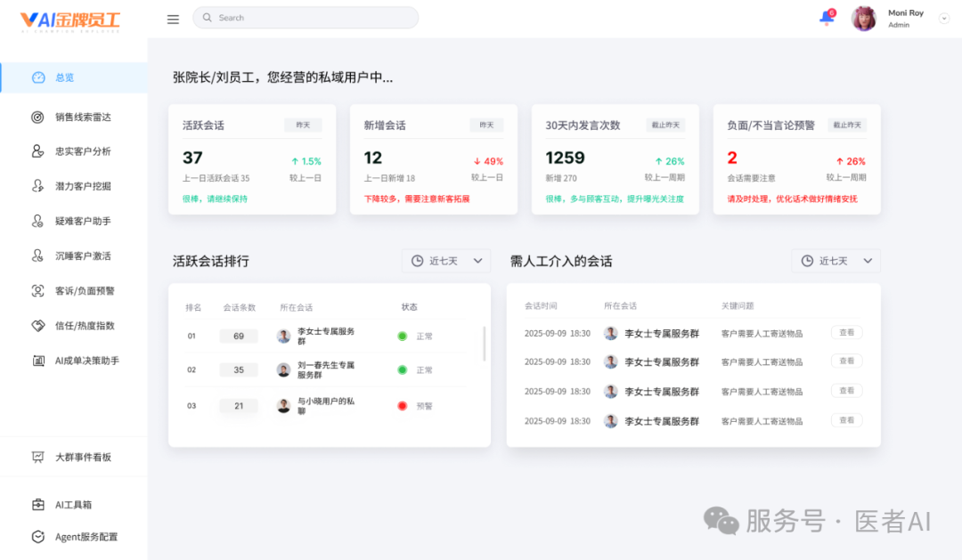Screen dimensions: 962x560
Task: Click the 销售线索雷达 radar icon
Action: point(37,118)
